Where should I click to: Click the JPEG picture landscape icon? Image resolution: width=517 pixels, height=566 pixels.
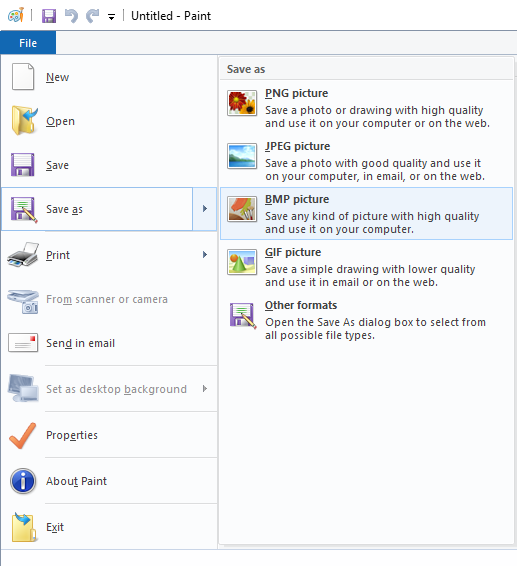pyautogui.click(x=242, y=156)
